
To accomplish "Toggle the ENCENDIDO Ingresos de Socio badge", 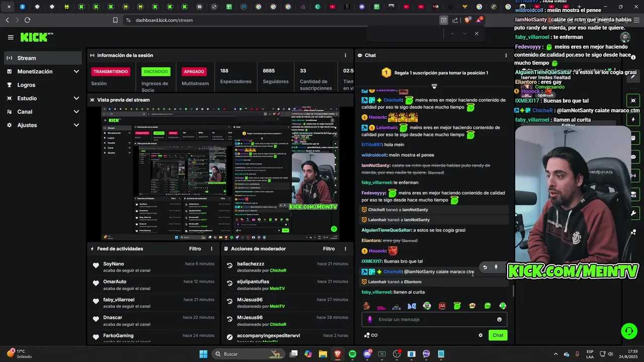I will (156, 71).
